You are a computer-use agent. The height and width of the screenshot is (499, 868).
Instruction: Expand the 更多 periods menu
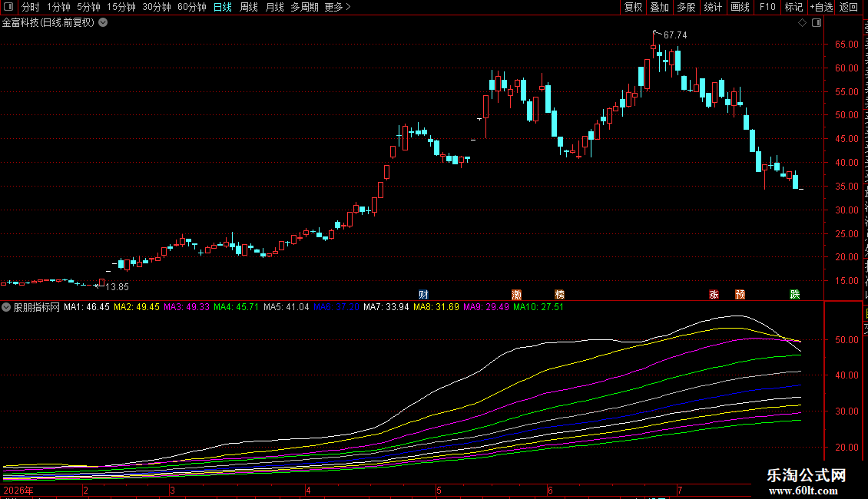pyautogui.click(x=337, y=7)
